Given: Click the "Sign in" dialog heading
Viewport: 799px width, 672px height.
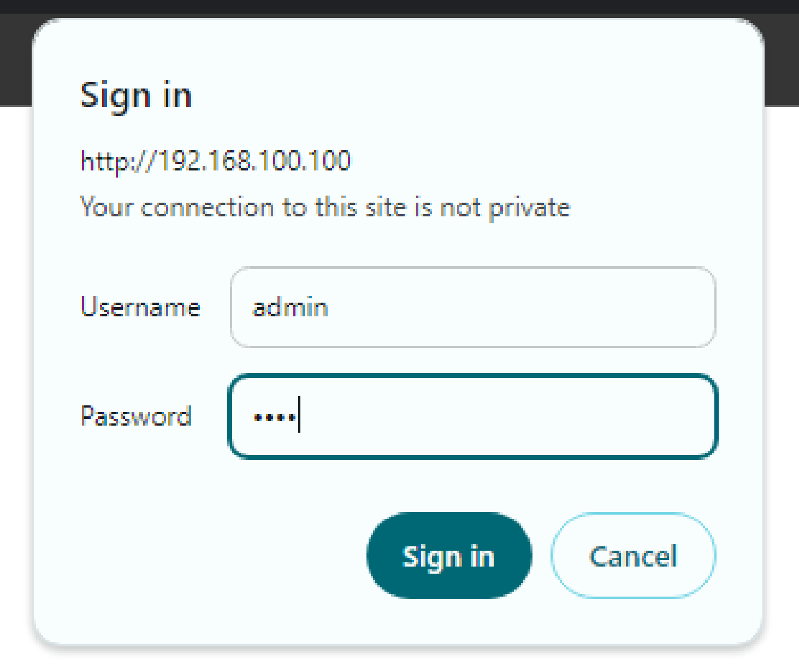Looking at the screenshot, I should 136,96.
